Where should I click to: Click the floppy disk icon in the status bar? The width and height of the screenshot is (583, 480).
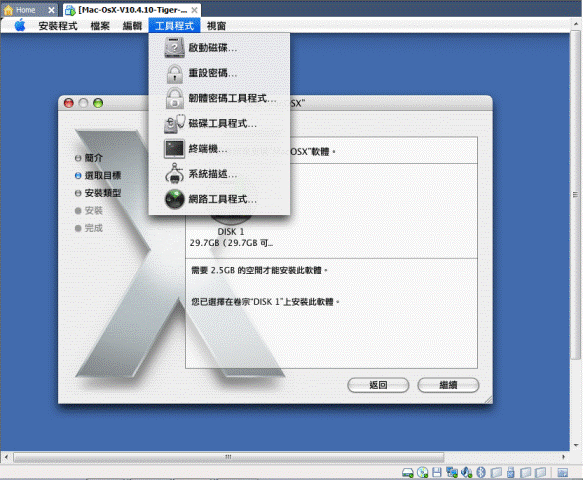tap(437, 472)
